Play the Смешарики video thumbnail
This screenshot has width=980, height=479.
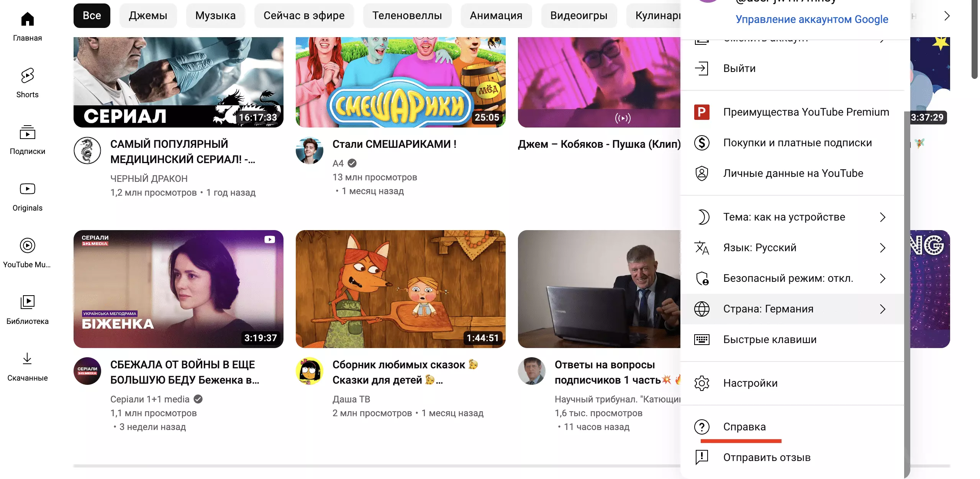[401, 82]
